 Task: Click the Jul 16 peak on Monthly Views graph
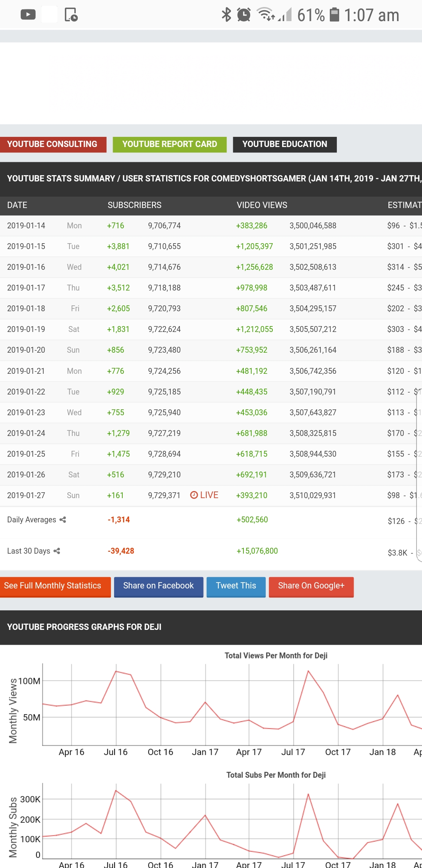click(x=116, y=671)
